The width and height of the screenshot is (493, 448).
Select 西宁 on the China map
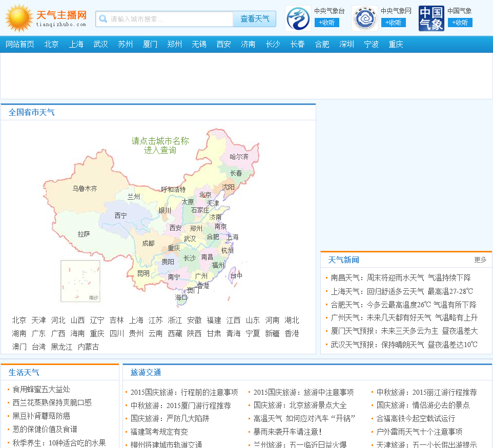coord(121,216)
